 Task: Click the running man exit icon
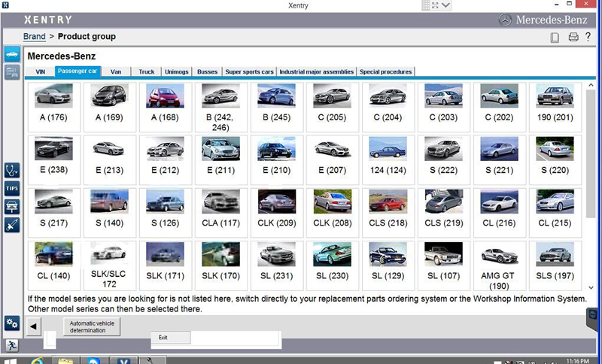[x=11, y=346]
